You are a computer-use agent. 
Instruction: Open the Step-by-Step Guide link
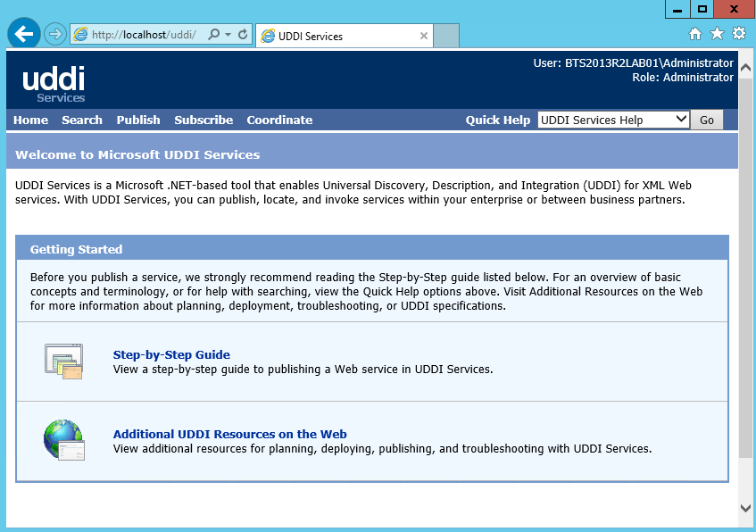tap(171, 354)
